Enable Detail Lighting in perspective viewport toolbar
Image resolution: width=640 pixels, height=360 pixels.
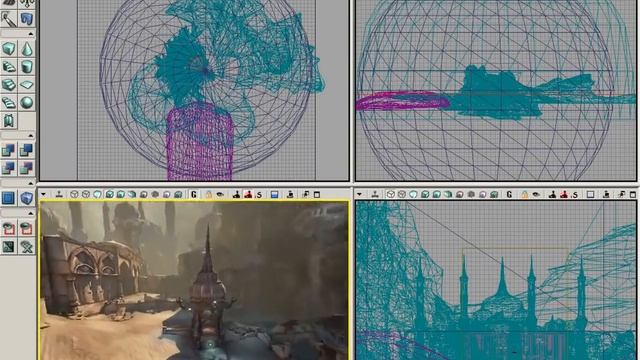[x=120, y=195]
